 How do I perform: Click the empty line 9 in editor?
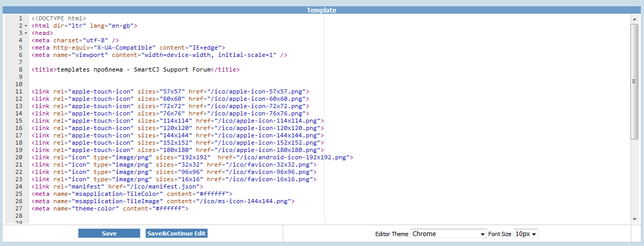click(329, 77)
